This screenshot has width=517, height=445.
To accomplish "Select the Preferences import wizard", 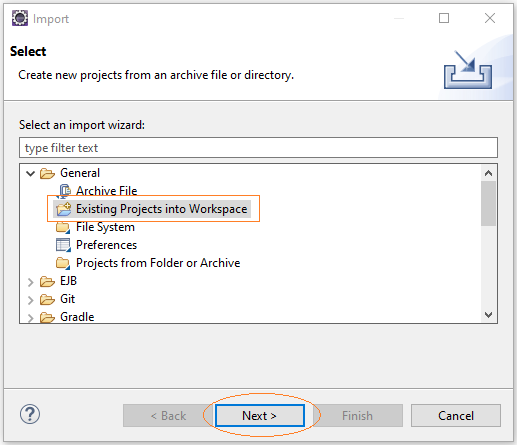I will click(x=106, y=245).
